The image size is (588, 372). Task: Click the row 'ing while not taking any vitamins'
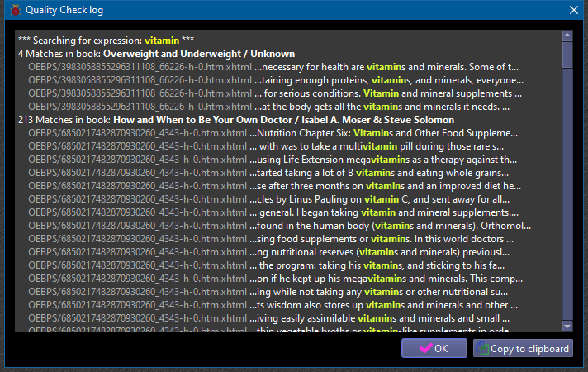click(x=268, y=292)
